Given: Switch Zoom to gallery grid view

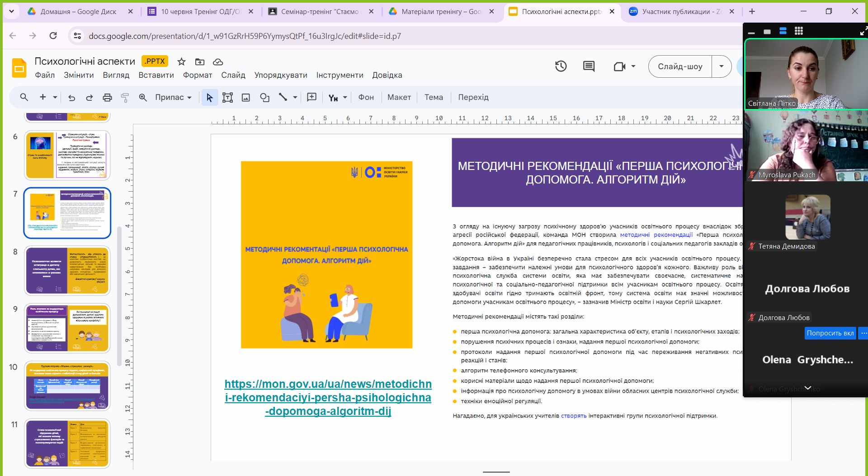Looking at the screenshot, I should pyautogui.click(x=799, y=31).
